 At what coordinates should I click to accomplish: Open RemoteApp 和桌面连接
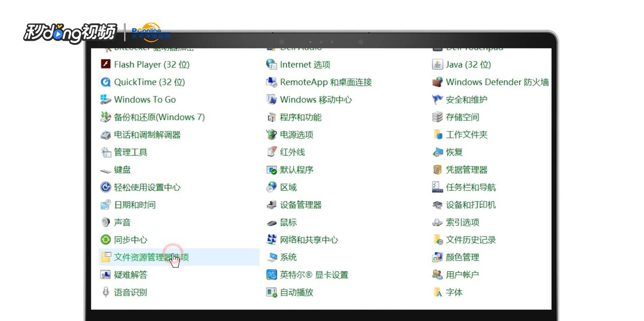[x=327, y=82]
